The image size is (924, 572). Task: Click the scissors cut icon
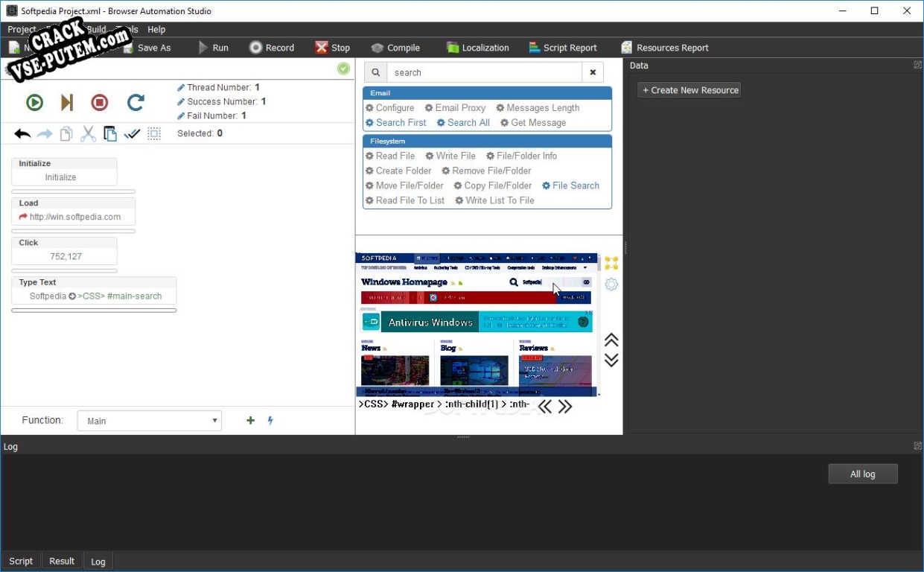[x=88, y=134]
